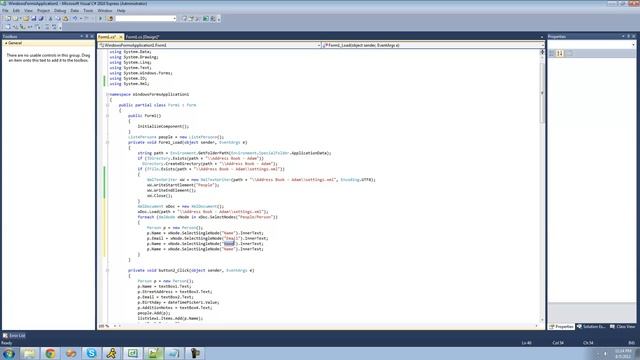Click in the line using System.Xml;
Viewport: 640px width, 360px height.
point(129,84)
